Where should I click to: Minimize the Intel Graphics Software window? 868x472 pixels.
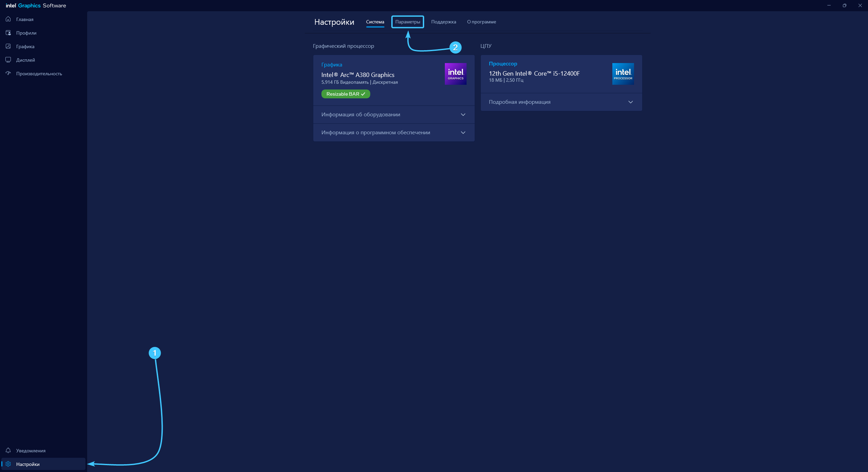coord(829,5)
